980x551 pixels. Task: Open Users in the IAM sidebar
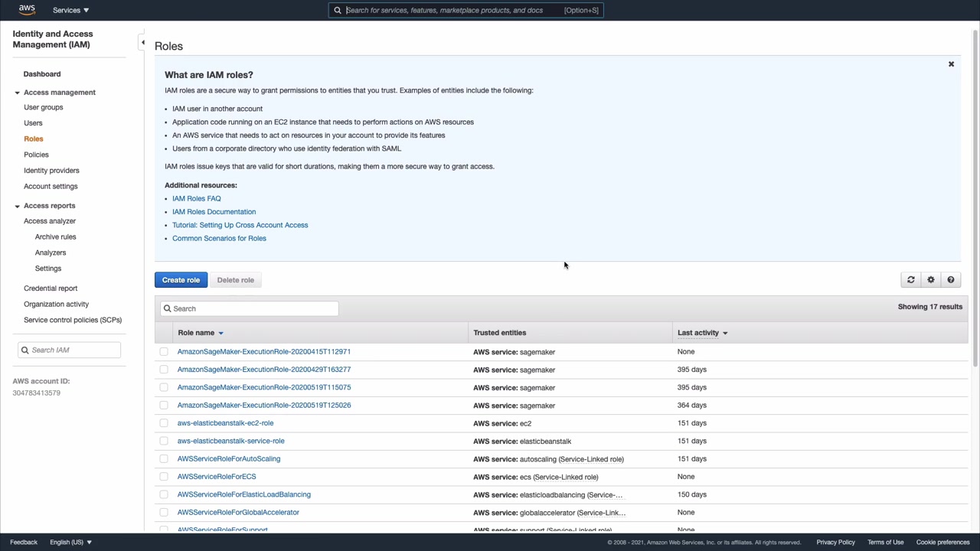pyautogui.click(x=33, y=123)
